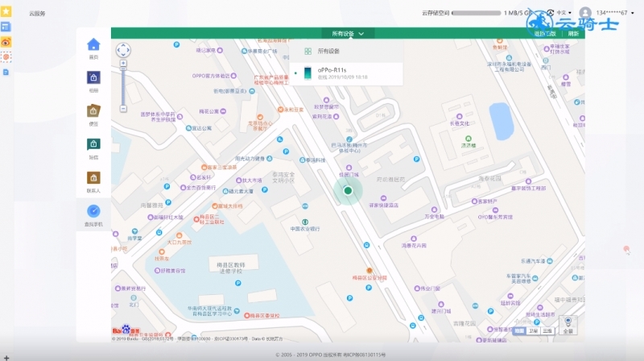The image size is (644, 361).
Task: Click the 万金电脑 map marker
Action: [434, 210]
